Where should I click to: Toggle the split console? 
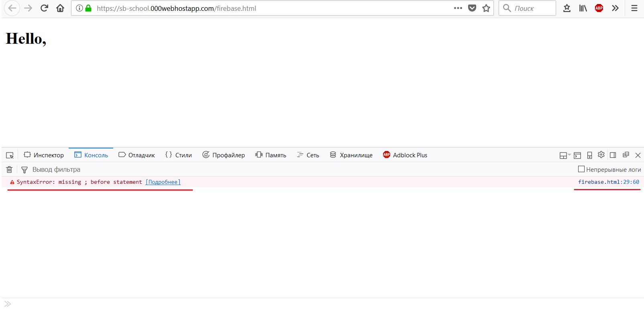click(x=577, y=155)
